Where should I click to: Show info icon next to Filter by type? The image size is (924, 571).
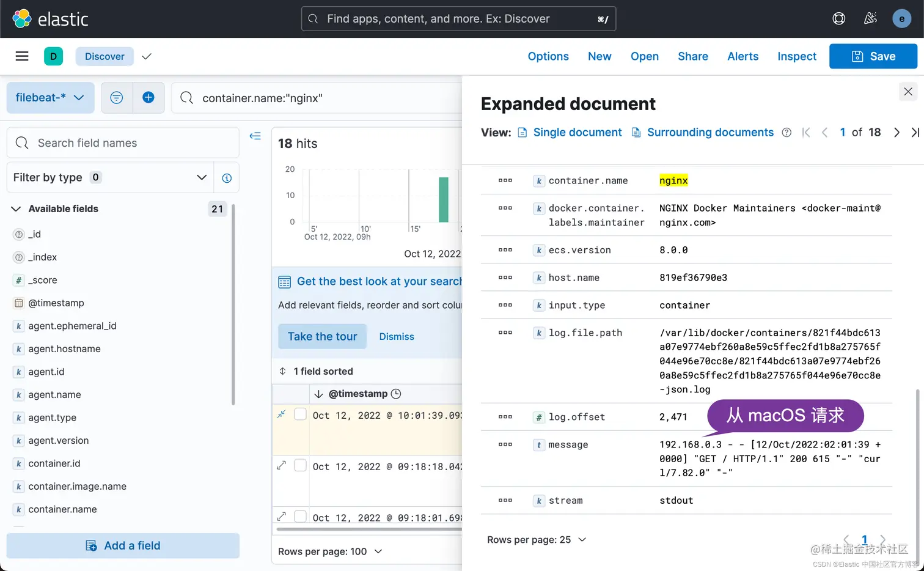(x=227, y=178)
